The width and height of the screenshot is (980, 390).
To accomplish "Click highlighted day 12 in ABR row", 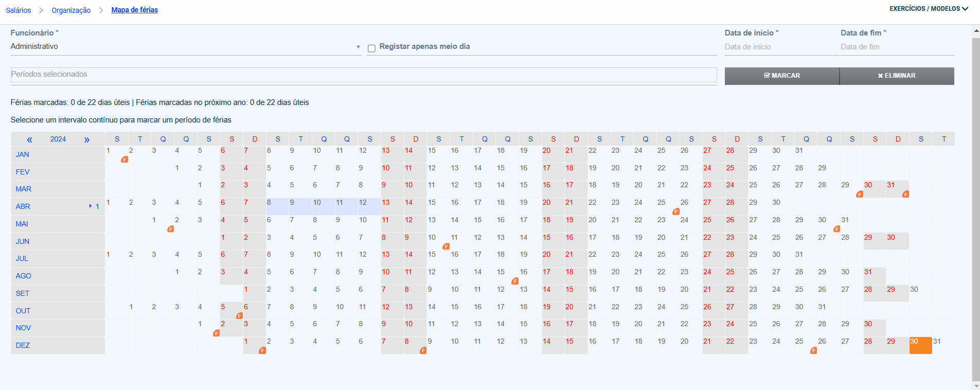I will (369, 206).
